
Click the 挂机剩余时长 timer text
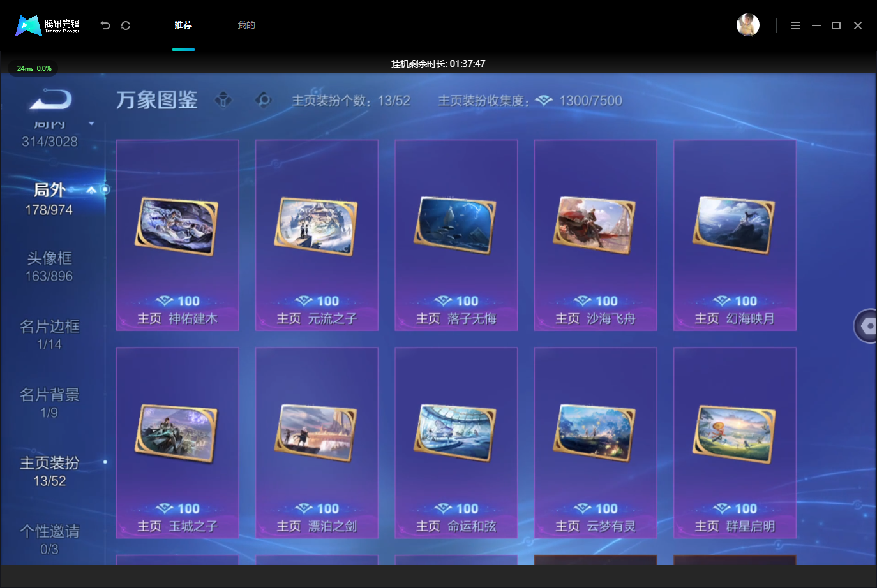click(438, 64)
